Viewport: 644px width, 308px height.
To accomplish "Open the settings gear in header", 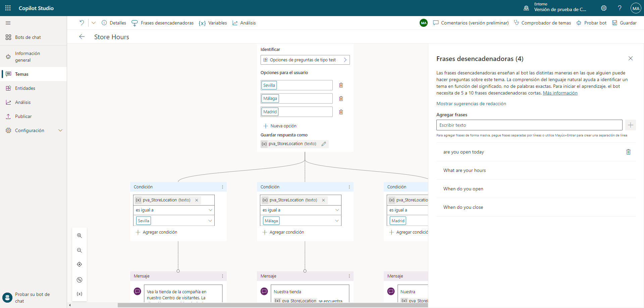I will point(604,8).
